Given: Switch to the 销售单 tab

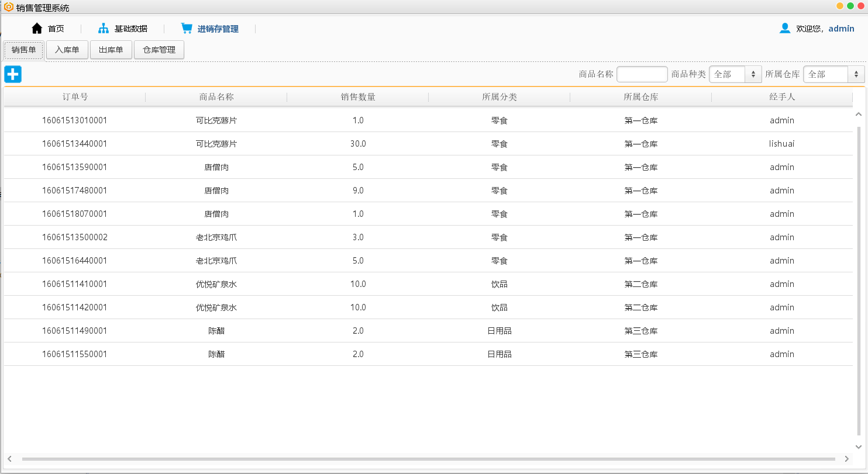Looking at the screenshot, I should (24, 50).
